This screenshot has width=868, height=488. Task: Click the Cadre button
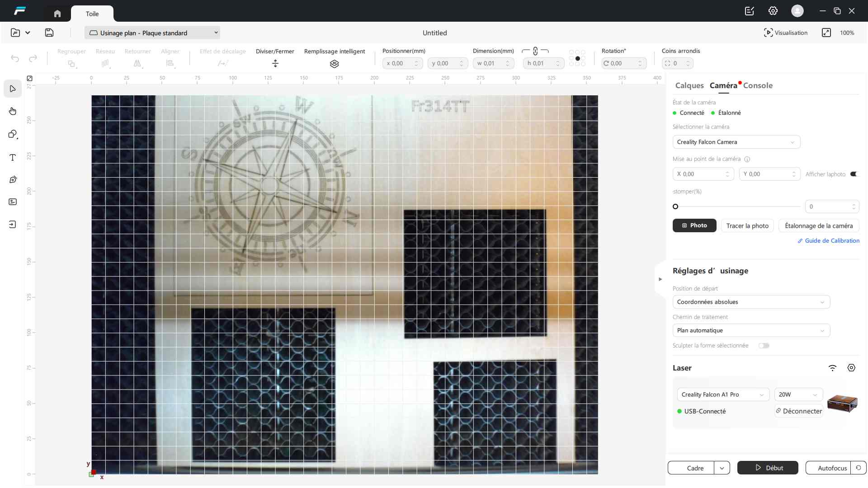click(691, 468)
